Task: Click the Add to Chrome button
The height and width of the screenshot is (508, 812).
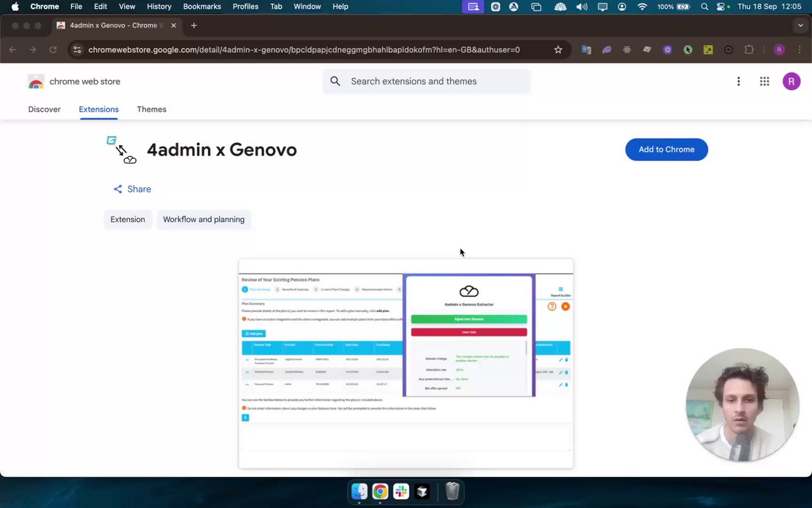Action: click(666, 149)
